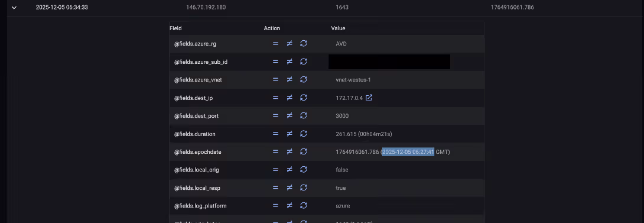Screen dimensions: 644x223
Task: Click the @fields.dest_port field name
Action: click(196, 116)
